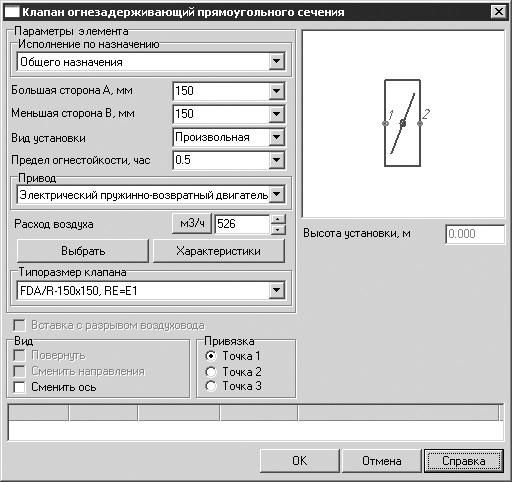Screen dimensions: 512x482
Task: Expand the Привод drive type dropdown
Action: (x=276, y=194)
